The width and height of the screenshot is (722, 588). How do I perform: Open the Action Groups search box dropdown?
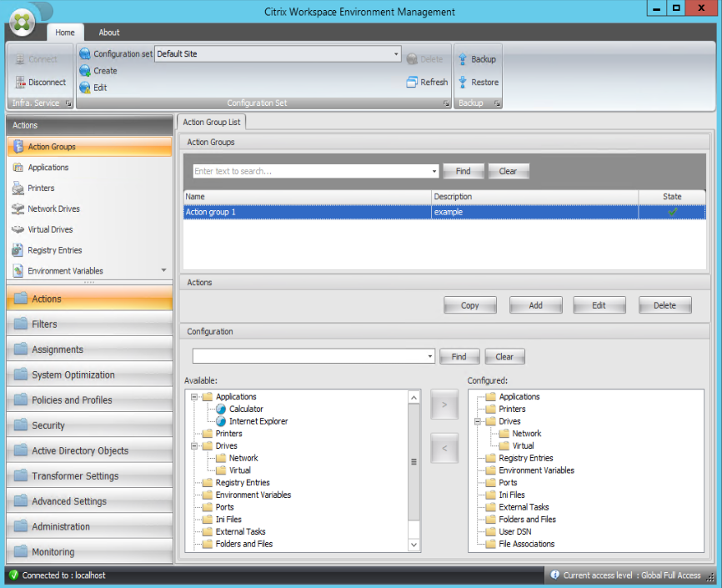click(434, 171)
